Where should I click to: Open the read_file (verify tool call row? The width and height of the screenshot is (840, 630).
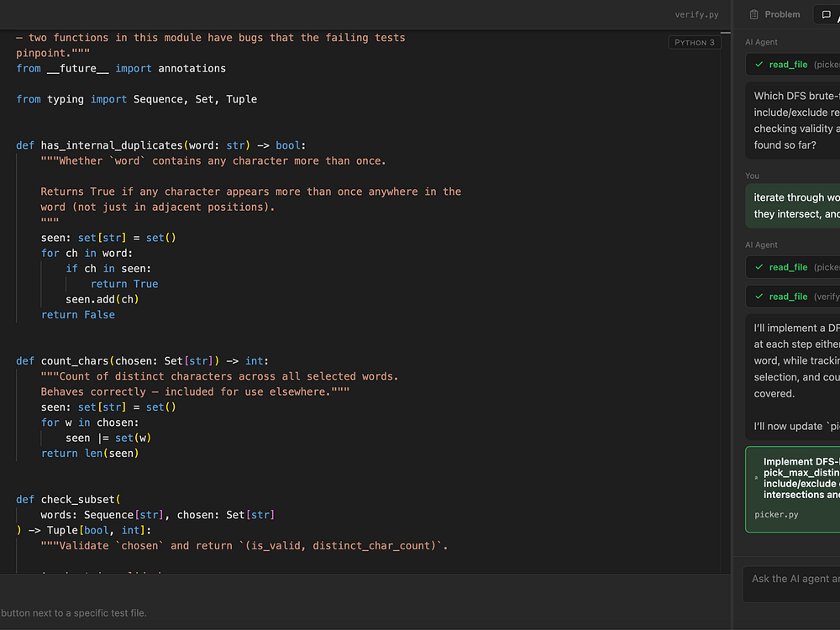pos(793,297)
